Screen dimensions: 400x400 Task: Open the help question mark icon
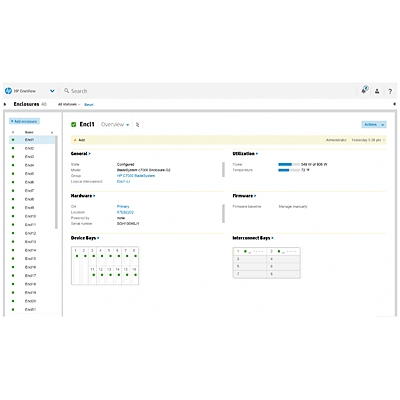(390, 91)
